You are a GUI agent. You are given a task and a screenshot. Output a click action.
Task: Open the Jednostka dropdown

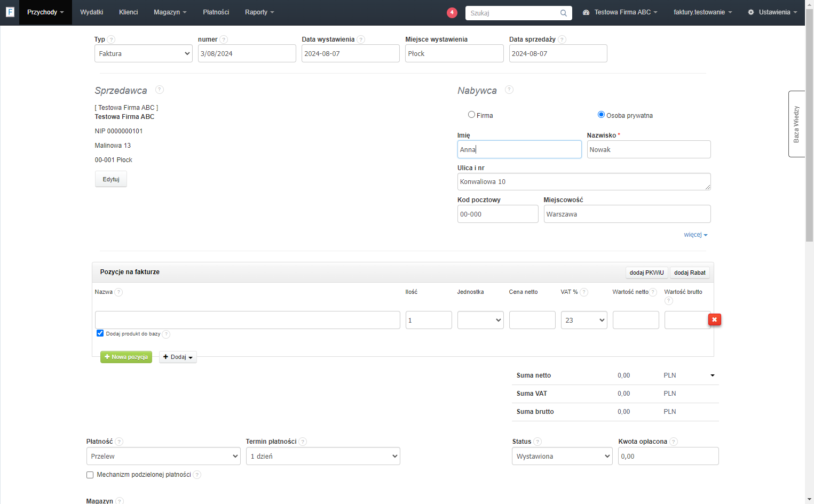480,320
